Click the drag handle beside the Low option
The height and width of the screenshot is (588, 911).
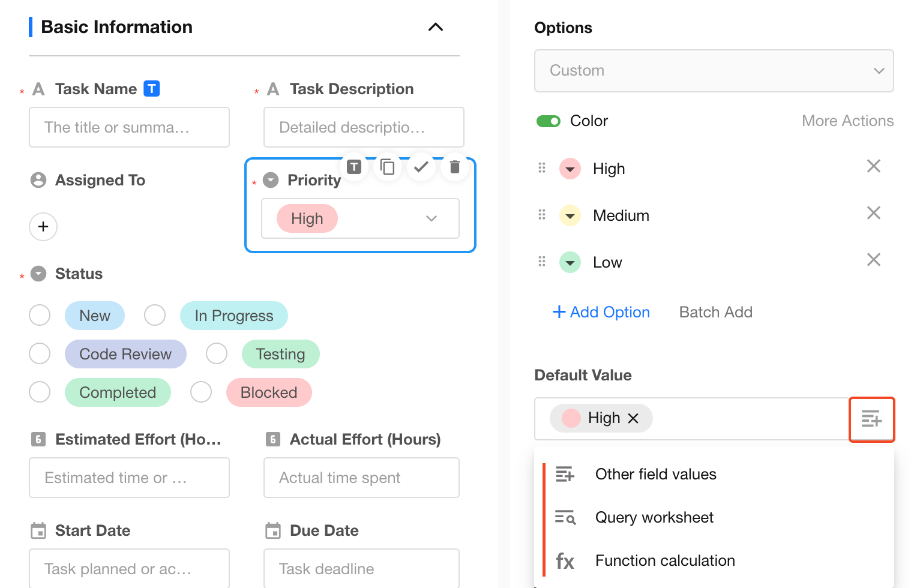click(x=542, y=262)
